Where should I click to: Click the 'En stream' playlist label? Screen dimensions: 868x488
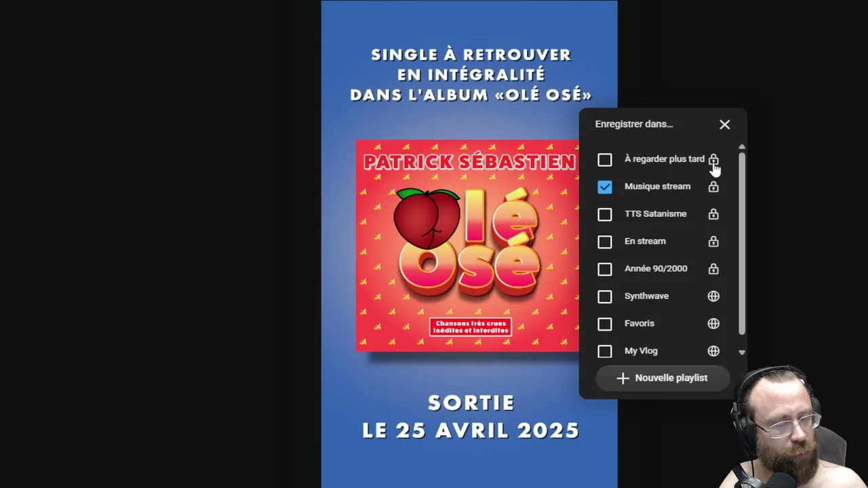(x=645, y=241)
